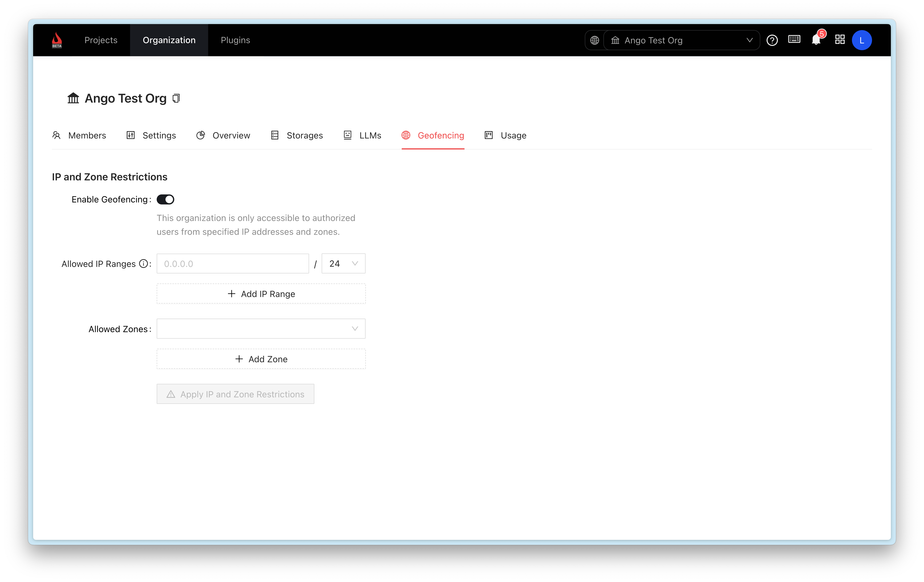The image size is (924, 582).
Task: Open the notifications bell
Action: (x=816, y=40)
